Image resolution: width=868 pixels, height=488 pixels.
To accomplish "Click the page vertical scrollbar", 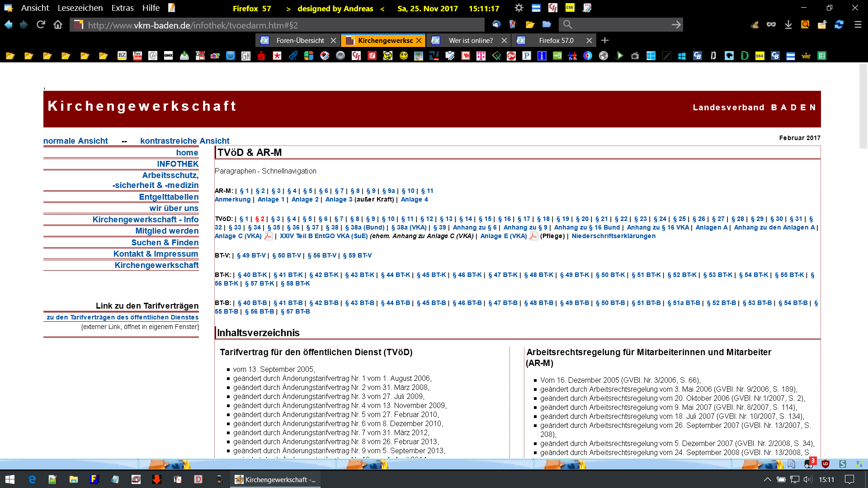I will [x=863, y=106].
